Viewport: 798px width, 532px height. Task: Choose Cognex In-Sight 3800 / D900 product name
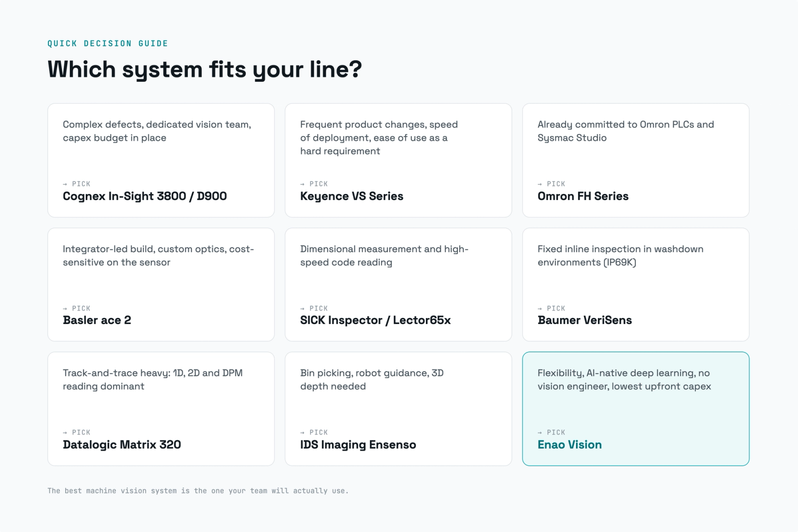(x=145, y=196)
